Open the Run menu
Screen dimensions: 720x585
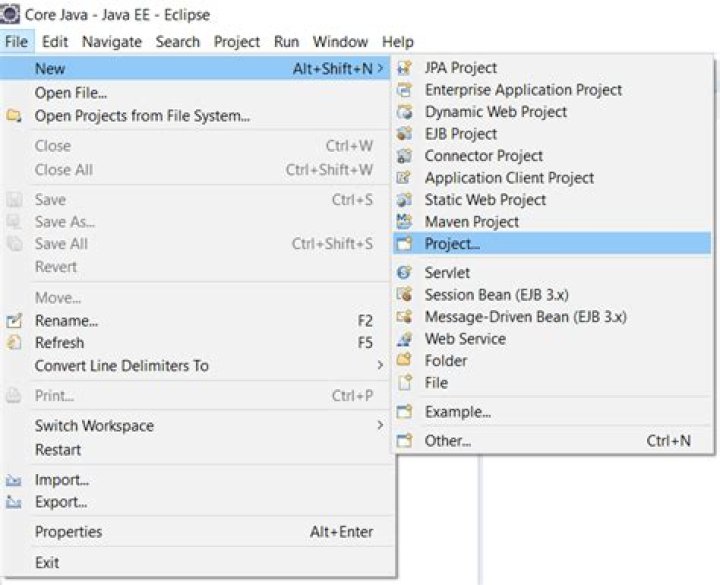tap(287, 42)
